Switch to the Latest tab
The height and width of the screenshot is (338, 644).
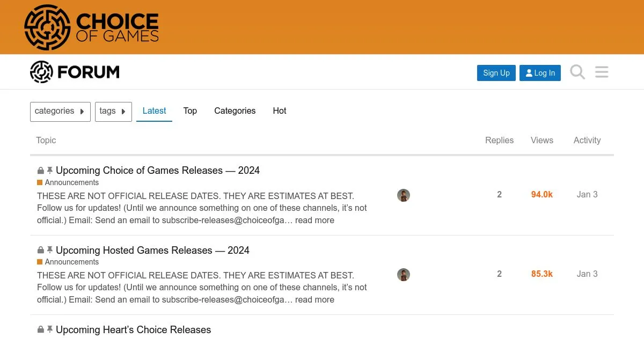(x=154, y=111)
